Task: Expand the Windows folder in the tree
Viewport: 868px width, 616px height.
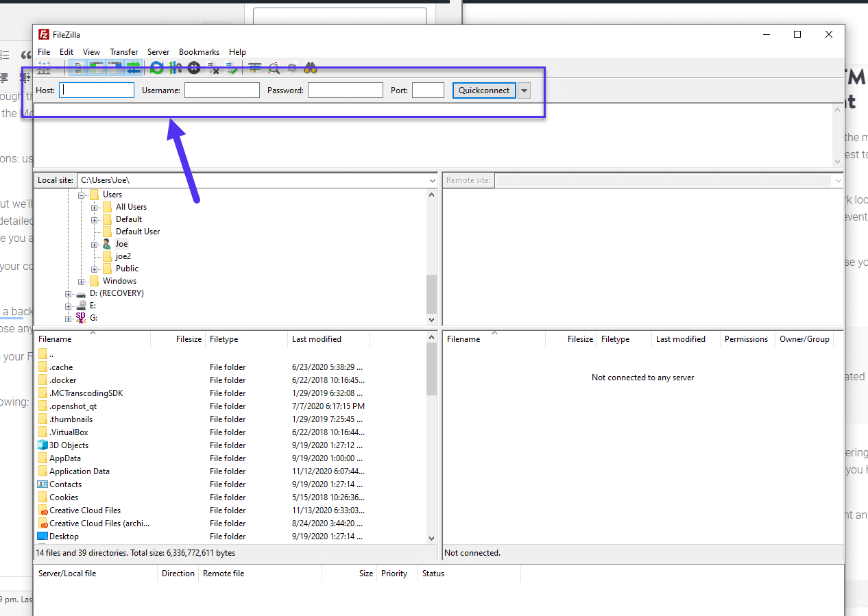Action: (x=81, y=280)
